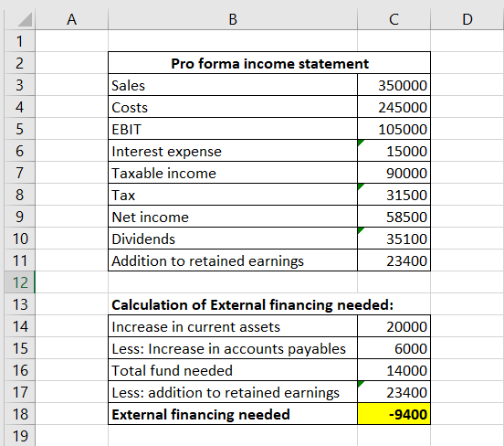Select the Net income value 58500

coord(394,217)
